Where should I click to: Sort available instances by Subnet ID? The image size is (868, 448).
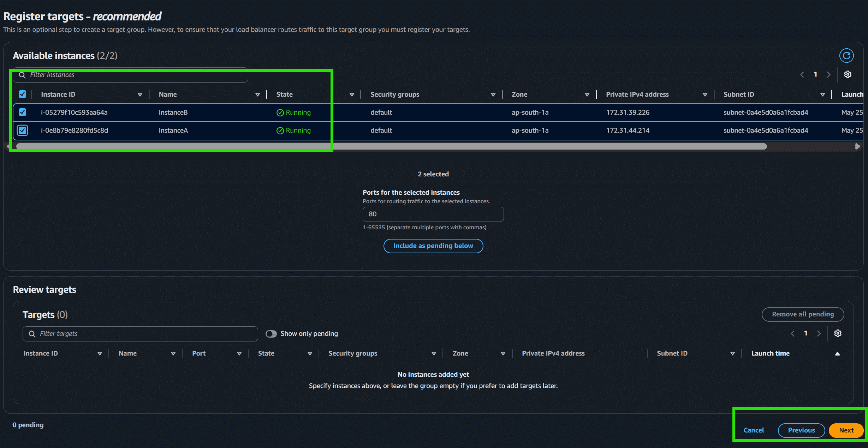click(822, 95)
